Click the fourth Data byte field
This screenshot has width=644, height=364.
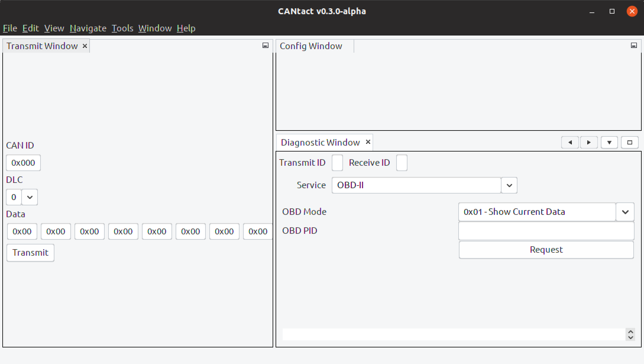123,231
